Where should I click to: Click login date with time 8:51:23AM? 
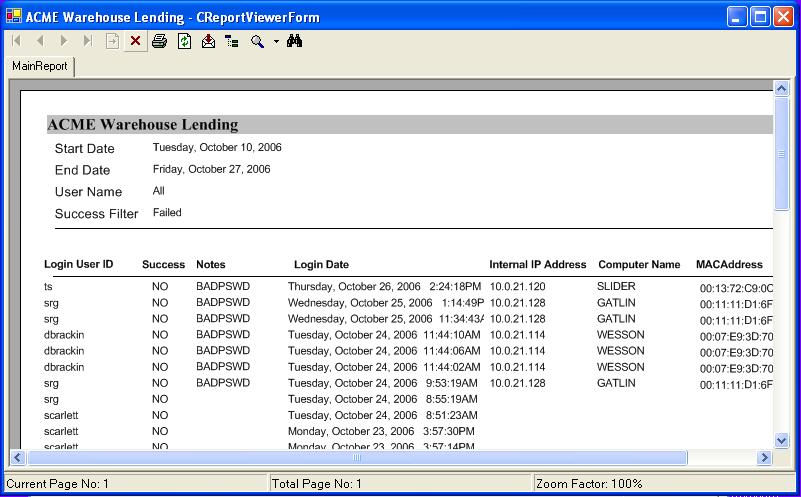[383, 415]
